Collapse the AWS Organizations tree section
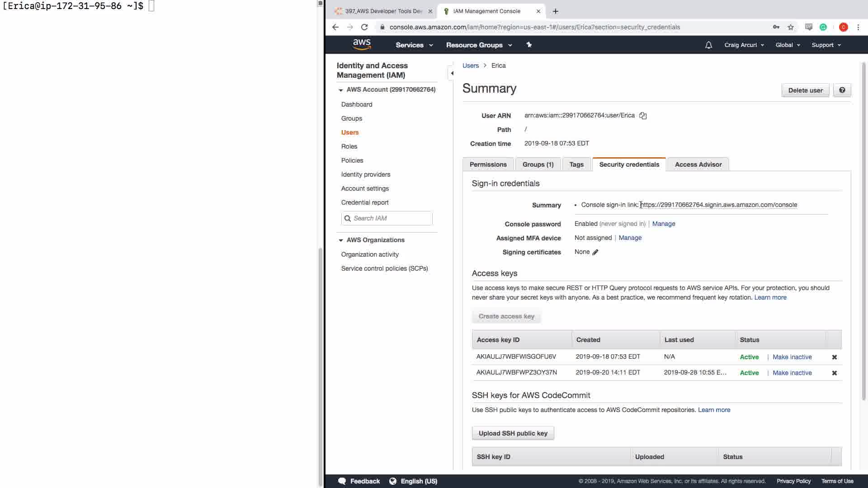The width and height of the screenshot is (868, 488). (341, 240)
